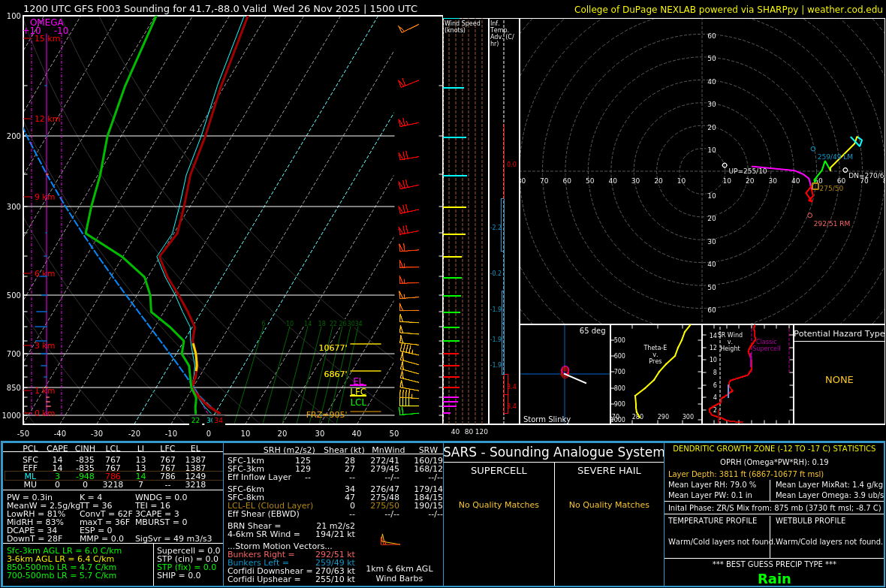Click the '850-500mb LR = 4.7 C/km' line

62,567
